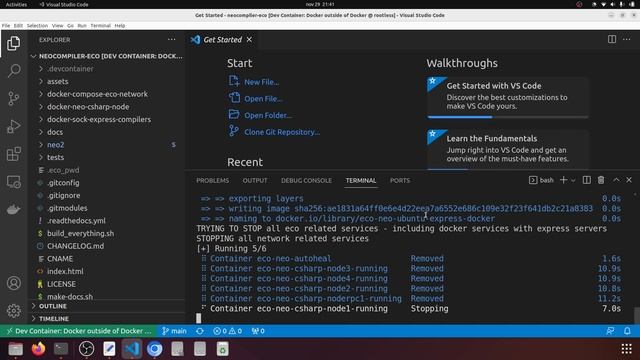Expand the OUTLINE section

pos(107,306)
